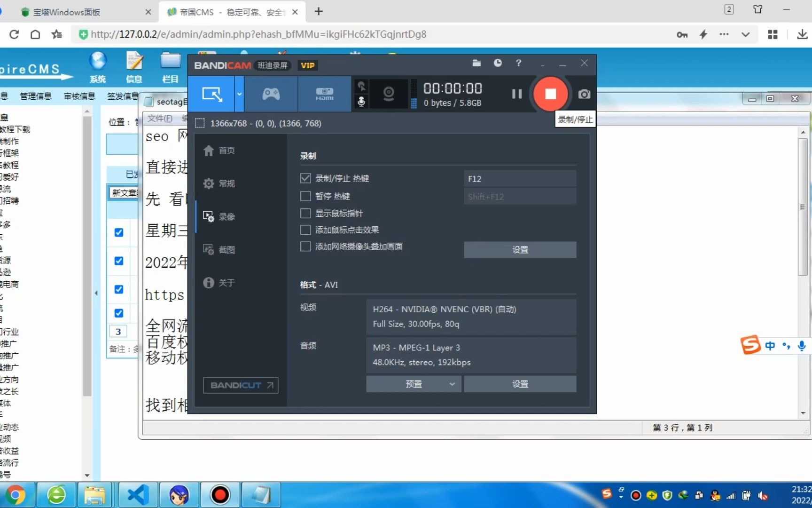Uncheck 录制/停止 热键 checkbox
The image size is (812, 508).
pos(305,178)
